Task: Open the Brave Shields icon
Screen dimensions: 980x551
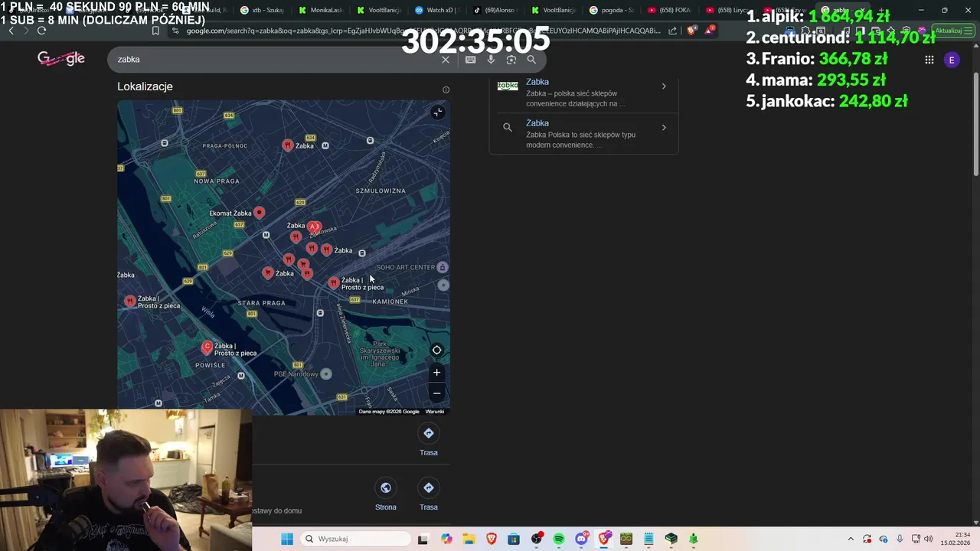Action: point(692,31)
